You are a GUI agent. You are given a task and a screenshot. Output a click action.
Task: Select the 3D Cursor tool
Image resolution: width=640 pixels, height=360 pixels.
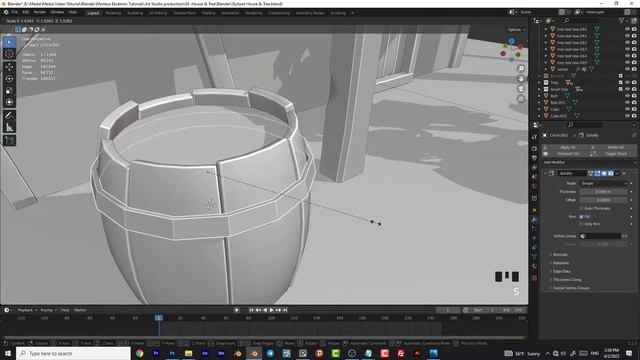click(9, 53)
